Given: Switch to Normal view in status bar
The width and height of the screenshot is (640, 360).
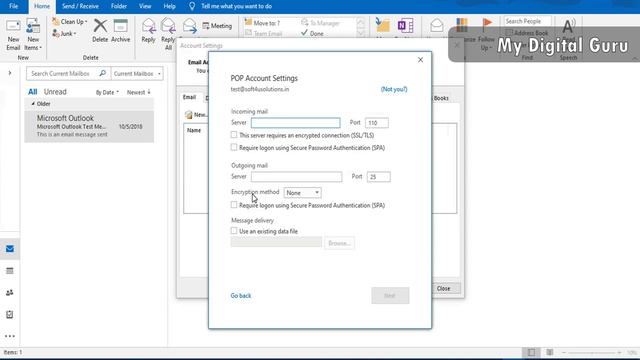Looking at the screenshot, I should coord(531,352).
